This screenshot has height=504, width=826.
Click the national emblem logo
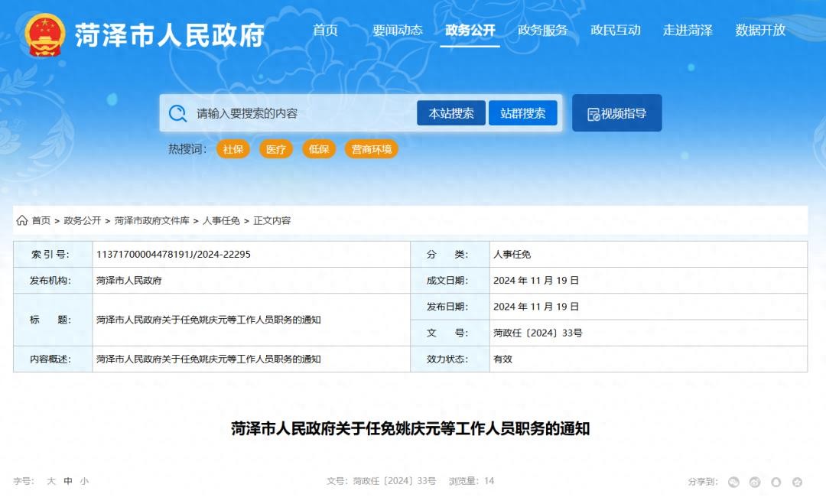click(x=45, y=34)
